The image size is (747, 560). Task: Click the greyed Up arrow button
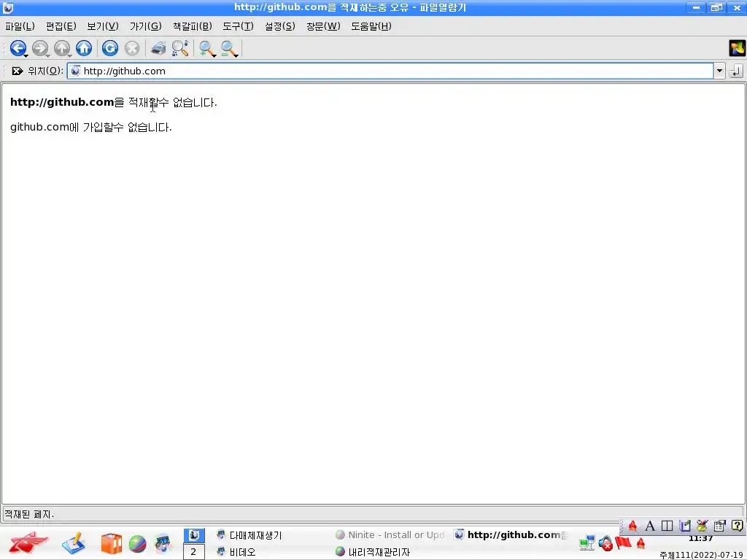pyautogui.click(x=61, y=47)
